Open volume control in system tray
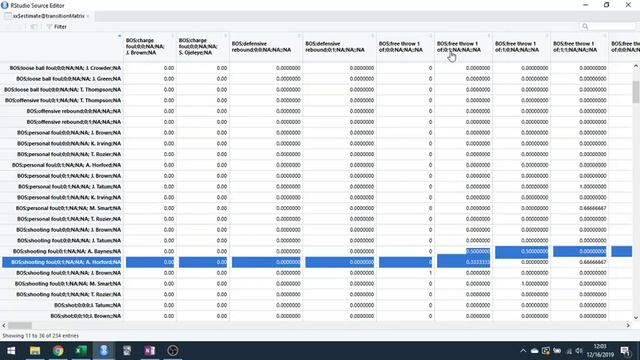The image size is (640, 360). pos(579,351)
